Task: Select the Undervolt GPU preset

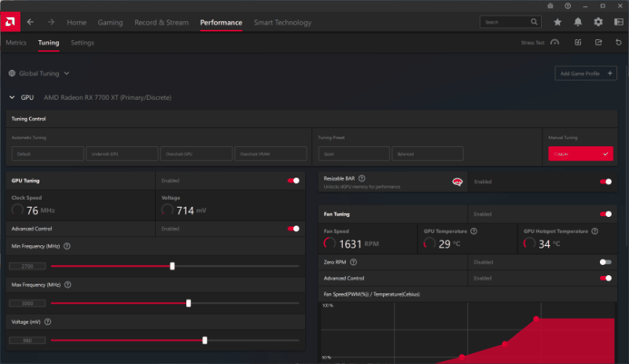Action: (122, 154)
